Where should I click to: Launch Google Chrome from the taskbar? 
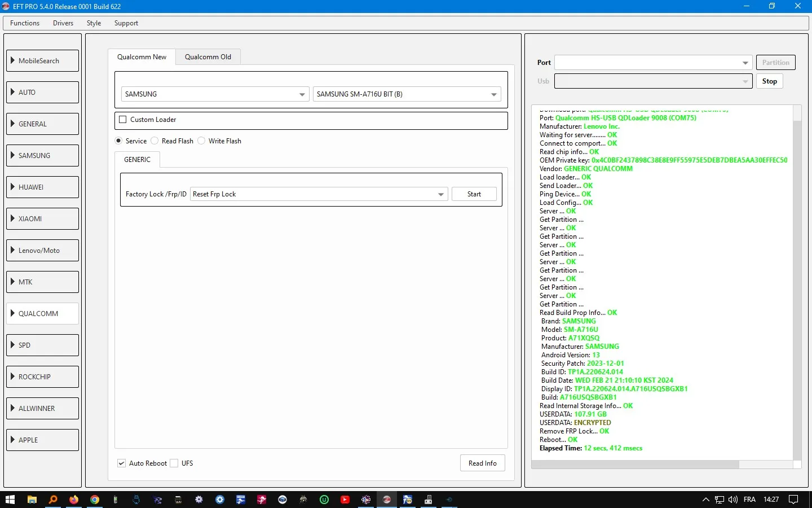[x=95, y=500]
